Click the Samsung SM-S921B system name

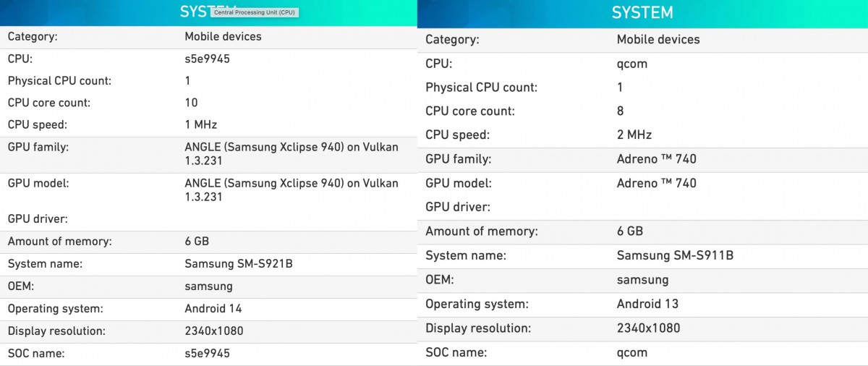[x=238, y=264]
